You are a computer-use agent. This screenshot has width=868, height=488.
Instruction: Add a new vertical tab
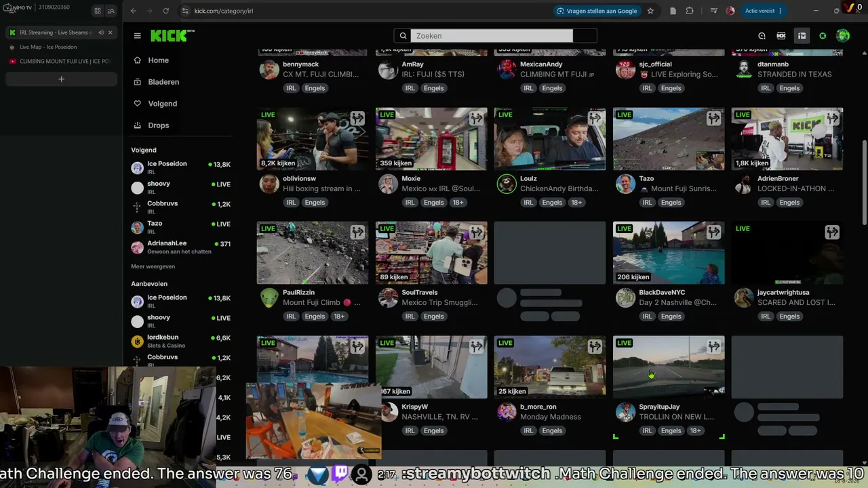[x=61, y=79]
